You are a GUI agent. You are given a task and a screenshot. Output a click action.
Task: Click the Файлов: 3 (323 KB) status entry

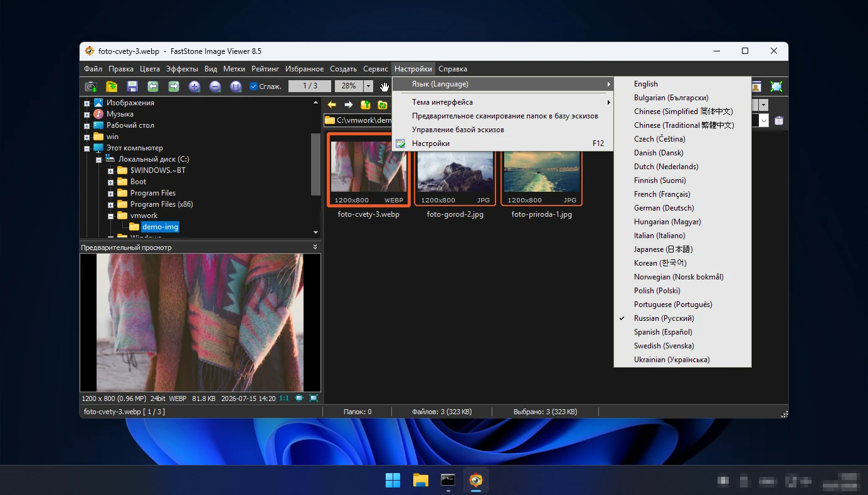tap(442, 412)
